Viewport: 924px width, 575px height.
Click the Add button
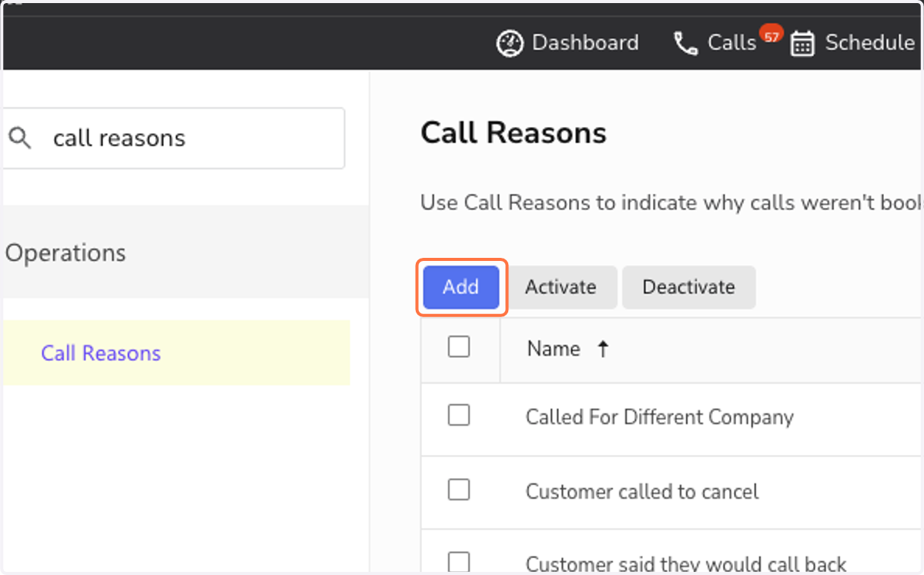coord(461,287)
